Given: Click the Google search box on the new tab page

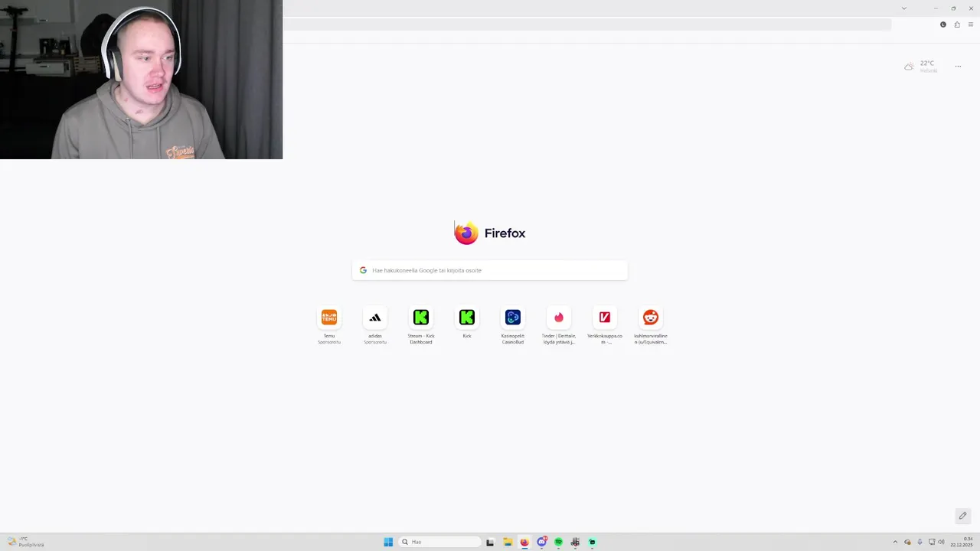Looking at the screenshot, I should click(490, 270).
